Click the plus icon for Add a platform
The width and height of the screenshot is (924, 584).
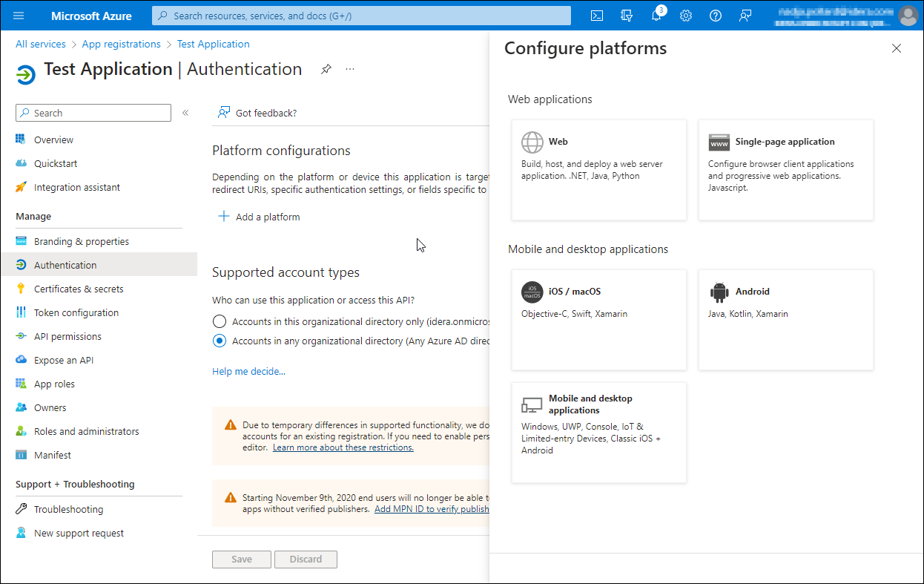(224, 217)
